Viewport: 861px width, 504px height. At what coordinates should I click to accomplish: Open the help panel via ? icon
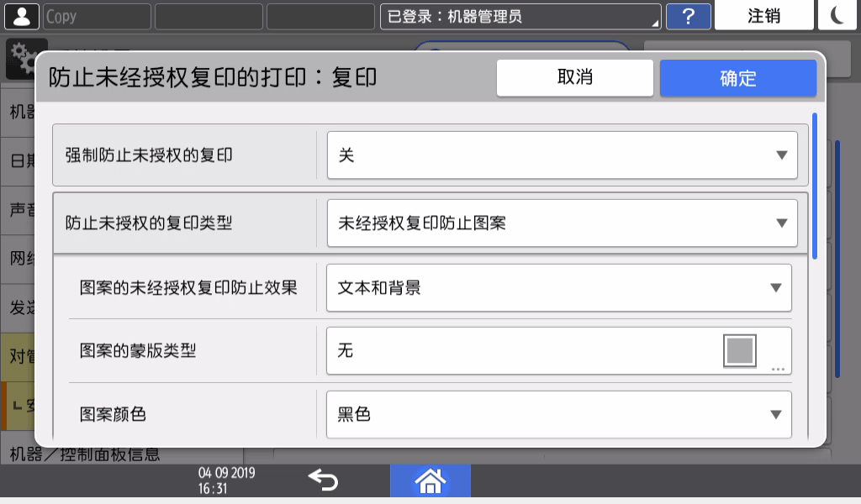[688, 16]
